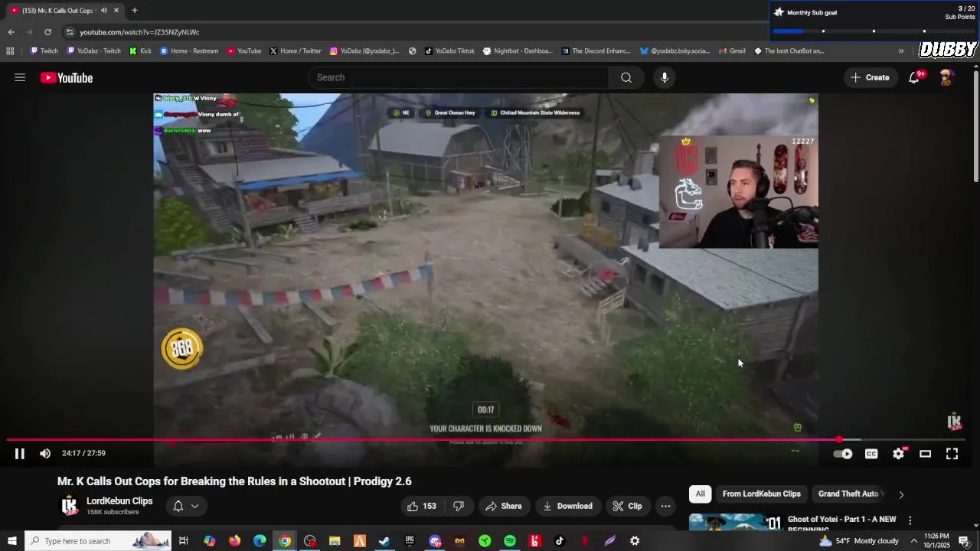Click the page vertical scrollbar
This screenshot has height=551, width=980.
click(x=975, y=127)
